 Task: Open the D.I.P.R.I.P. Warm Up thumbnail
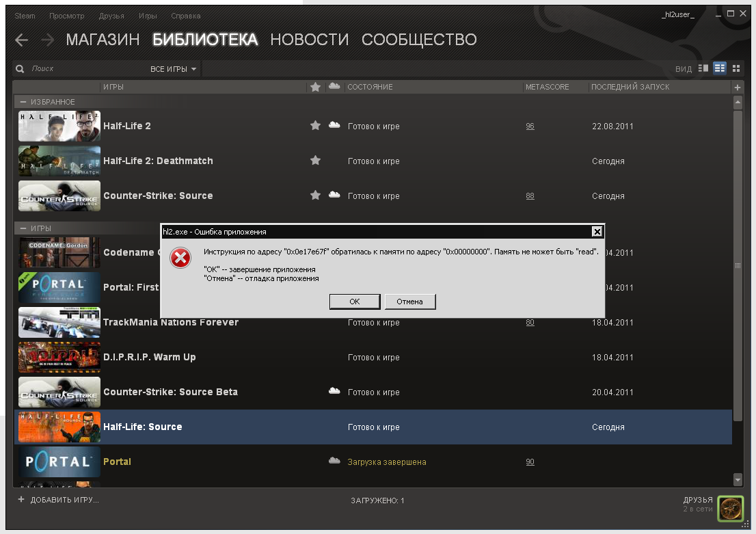coord(59,357)
